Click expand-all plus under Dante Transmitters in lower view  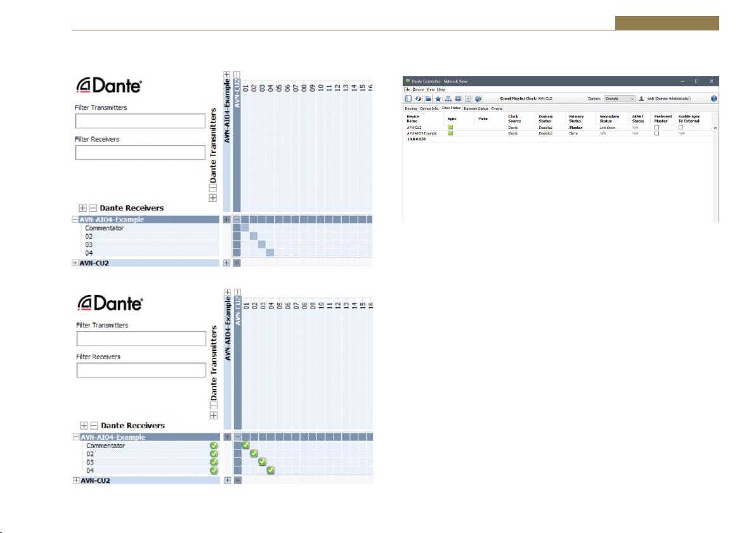point(214,416)
